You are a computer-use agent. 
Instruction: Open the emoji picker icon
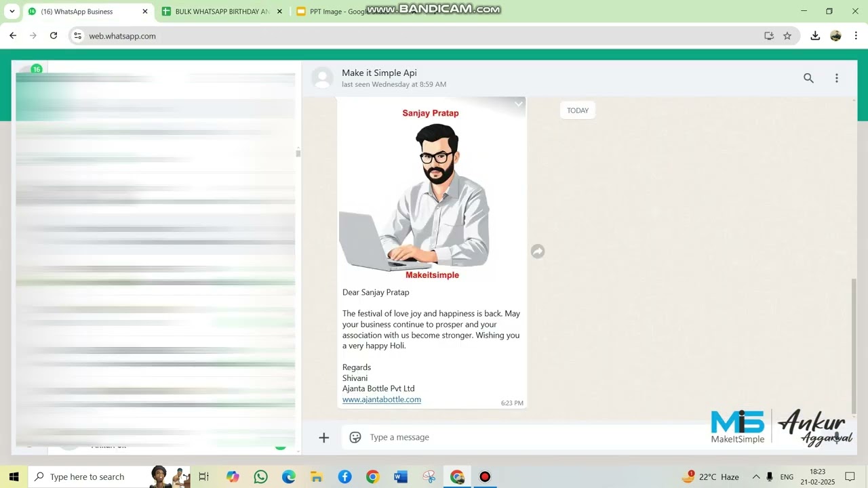(355, 437)
